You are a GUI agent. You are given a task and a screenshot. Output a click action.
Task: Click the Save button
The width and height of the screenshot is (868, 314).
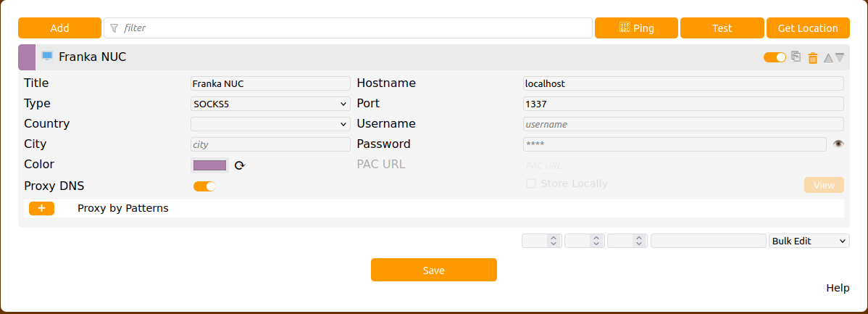pos(433,270)
